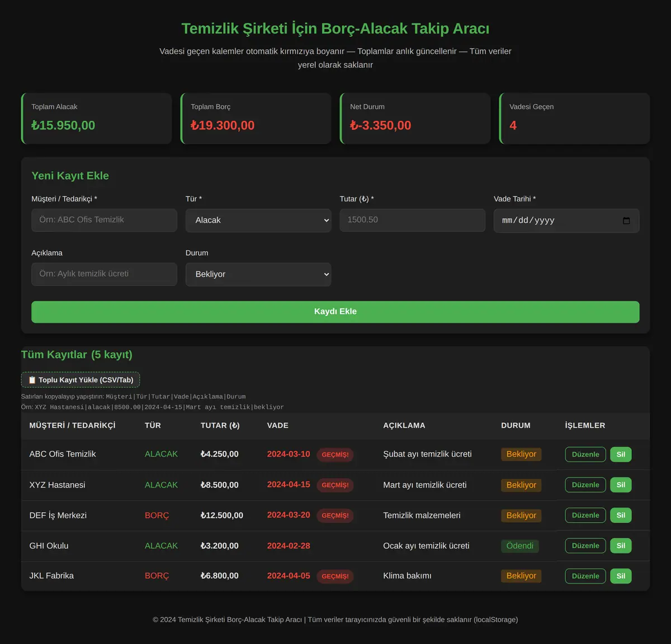Click the Bekliyor badge in XYZ Hastanesi row

521,485
